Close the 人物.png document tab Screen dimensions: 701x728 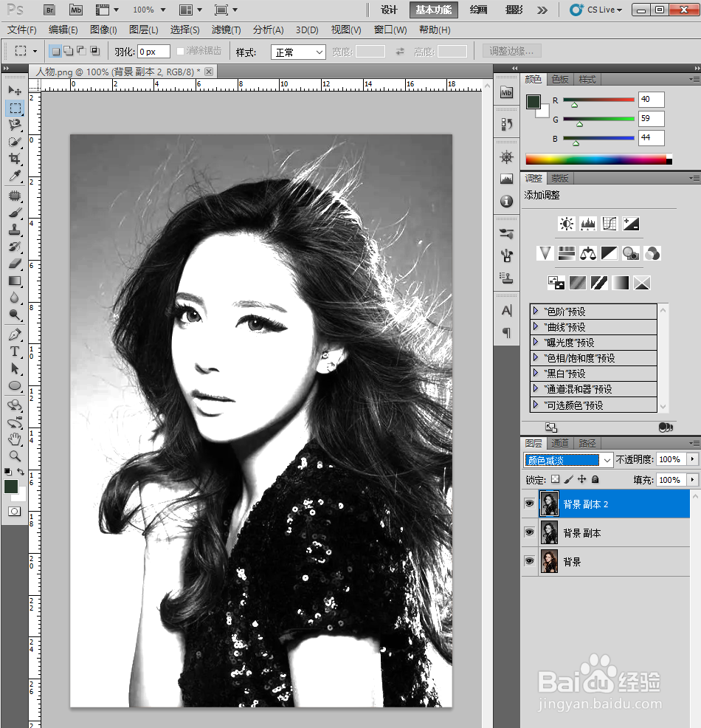pyautogui.click(x=209, y=72)
